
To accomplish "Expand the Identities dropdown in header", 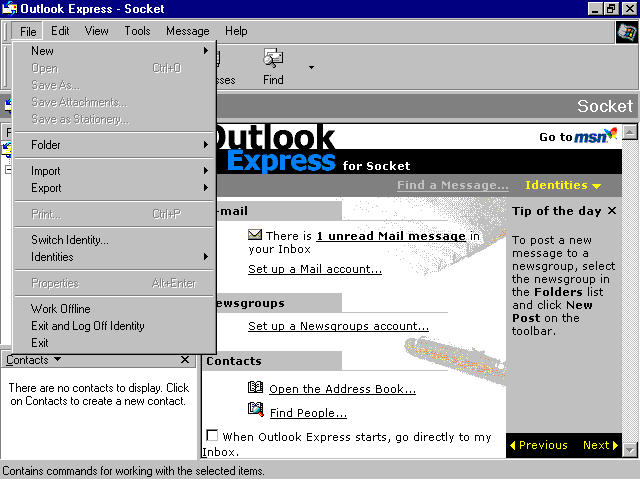I will (563, 185).
